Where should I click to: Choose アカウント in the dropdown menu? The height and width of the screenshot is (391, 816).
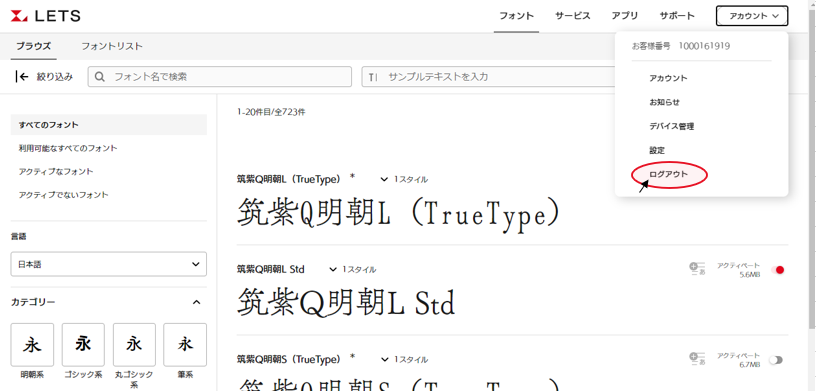668,78
